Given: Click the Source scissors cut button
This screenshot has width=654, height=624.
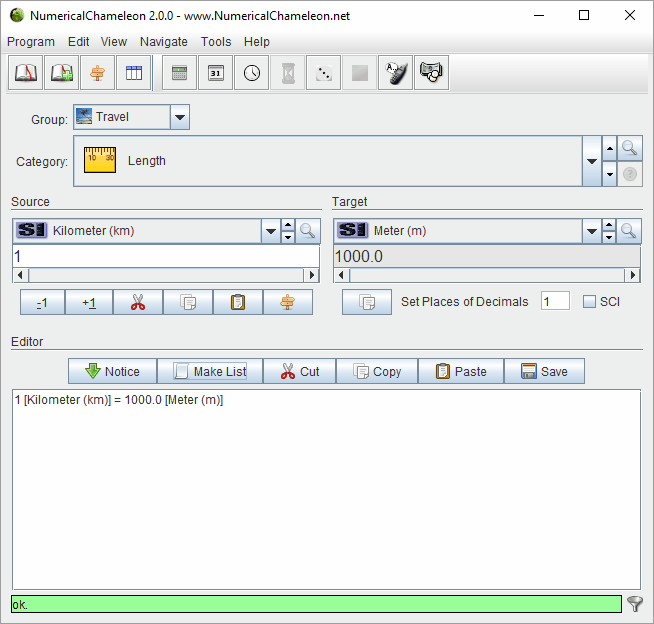Looking at the screenshot, I should coord(138,302).
